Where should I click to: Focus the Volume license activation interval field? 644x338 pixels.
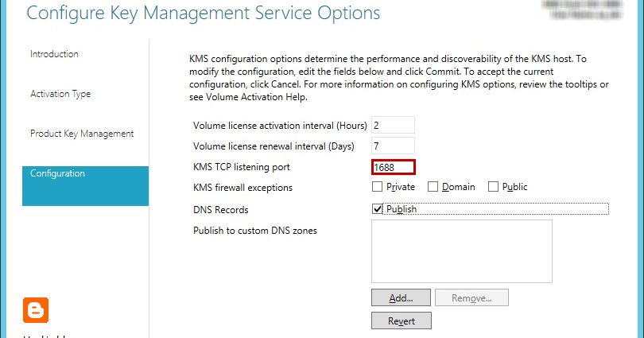tap(393, 126)
